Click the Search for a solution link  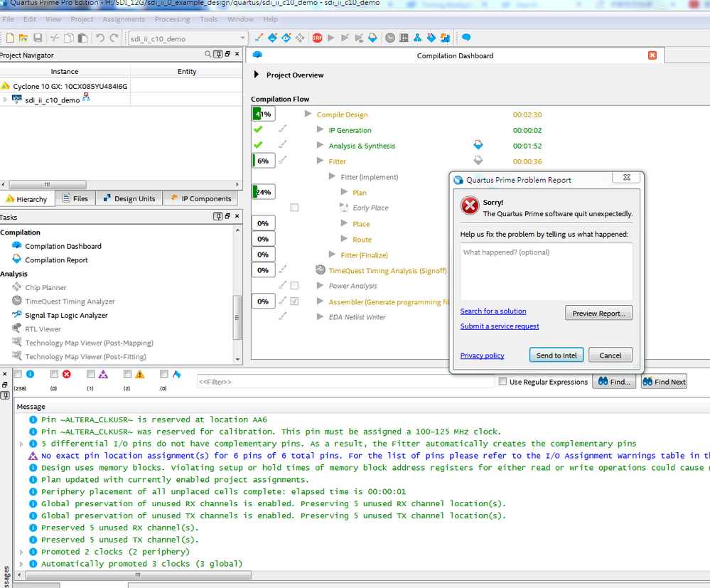tap(493, 311)
